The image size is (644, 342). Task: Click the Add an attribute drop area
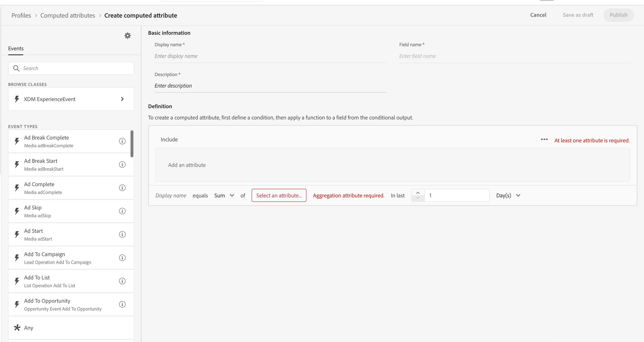coord(393,165)
